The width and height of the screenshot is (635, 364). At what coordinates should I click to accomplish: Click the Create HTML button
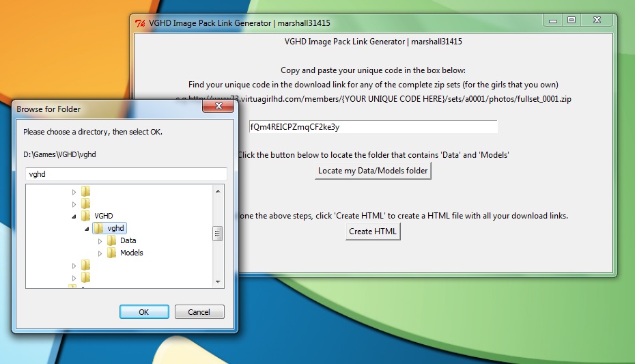pyautogui.click(x=373, y=232)
